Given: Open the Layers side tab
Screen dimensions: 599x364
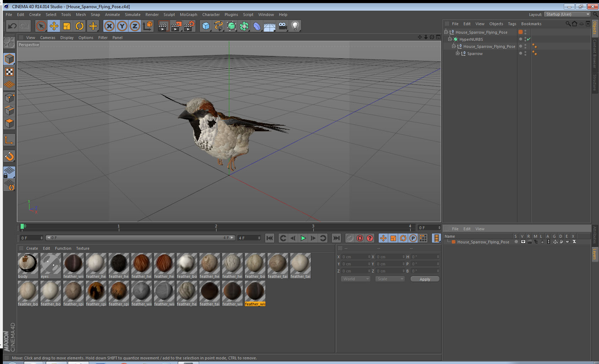Looking at the screenshot, I should pyautogui.click(x=595, y=254).
